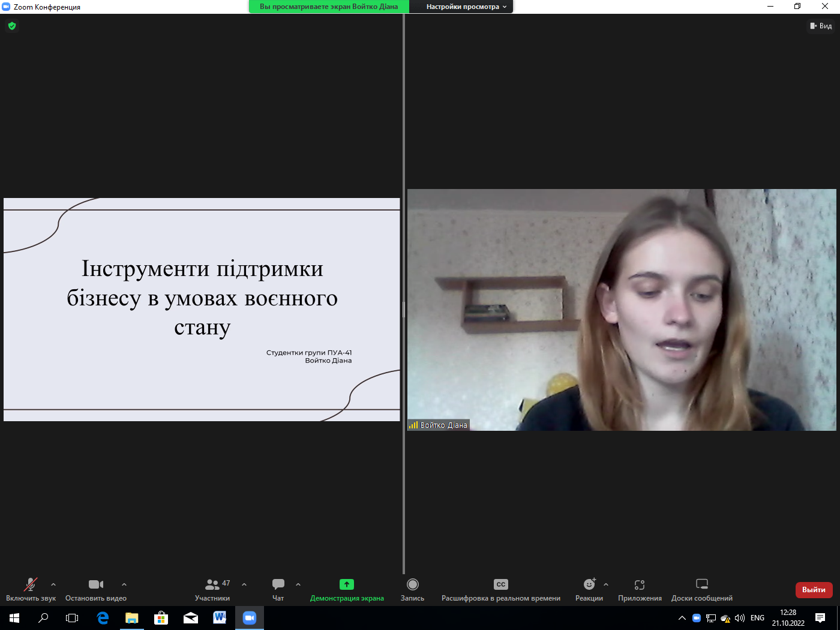This screenshot has height=630, width=840.
Task: Launch Microsoft Edge from the taskbar
Action: coord(103,618)
